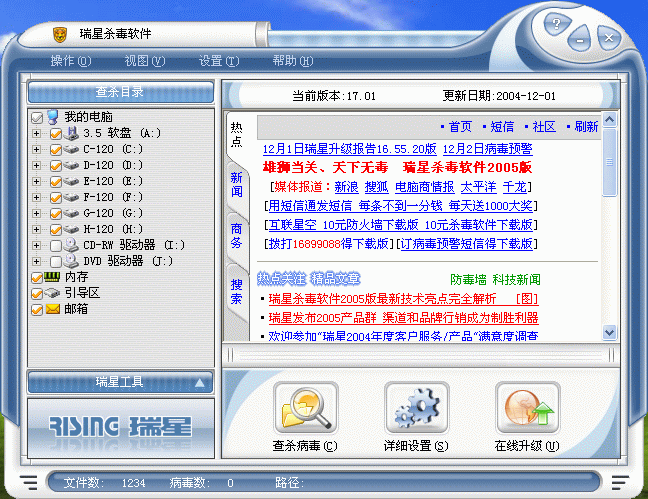The image size is (648, 499).
Task: Select the CD-RW drive (I:) disc icon
Action: coord(71,245)
